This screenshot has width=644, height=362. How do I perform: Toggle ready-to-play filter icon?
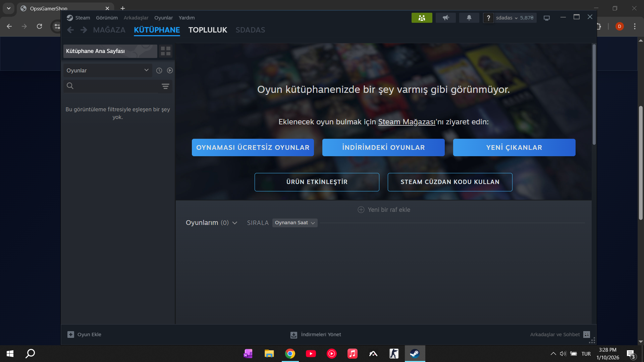point(170,70)
